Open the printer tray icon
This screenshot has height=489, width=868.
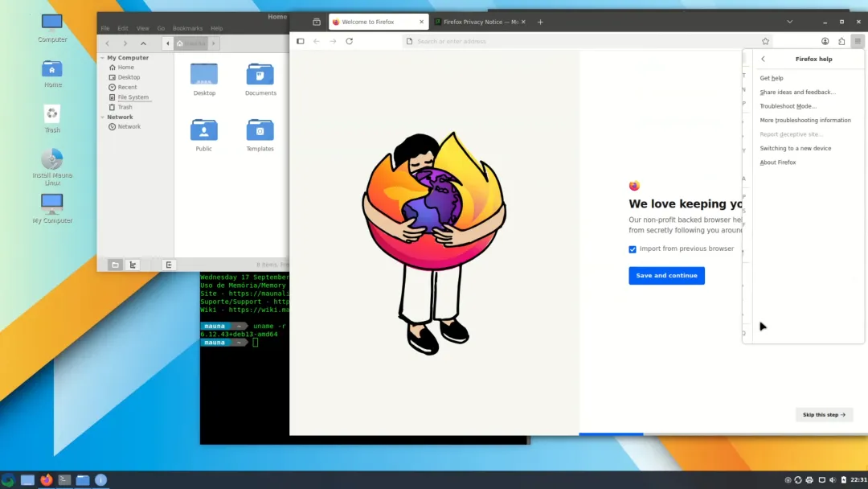click(809, 480)
